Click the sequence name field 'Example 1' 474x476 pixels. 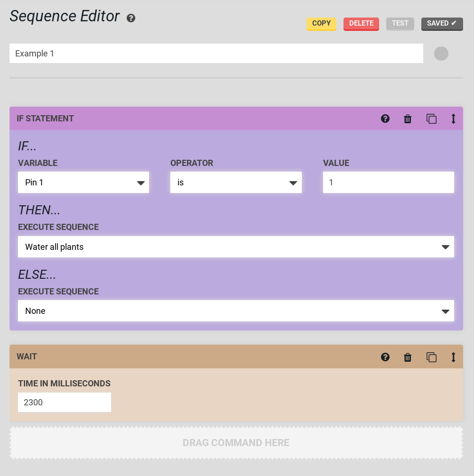pos(216,53)
